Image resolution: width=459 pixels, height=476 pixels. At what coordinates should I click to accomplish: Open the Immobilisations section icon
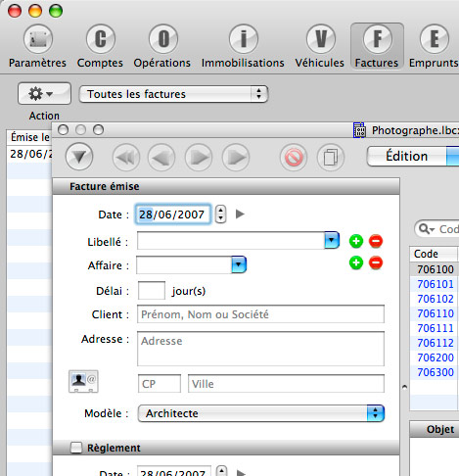[x=243, y=39]
